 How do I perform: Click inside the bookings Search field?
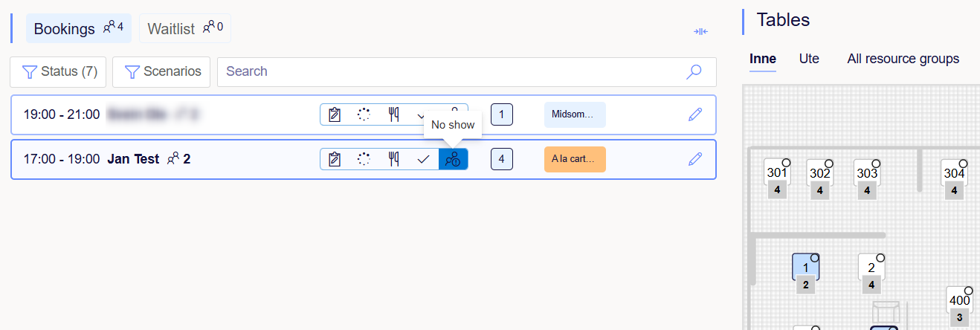[446, 72]
